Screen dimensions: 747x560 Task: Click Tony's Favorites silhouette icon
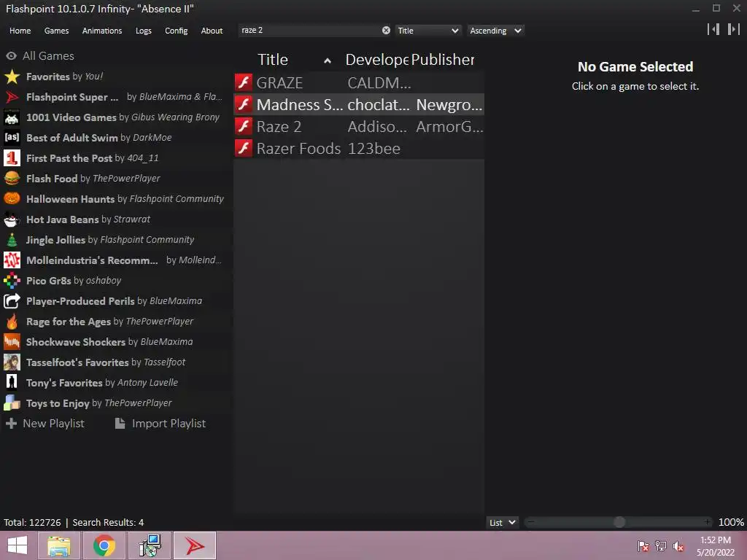(x=12, y=382)
